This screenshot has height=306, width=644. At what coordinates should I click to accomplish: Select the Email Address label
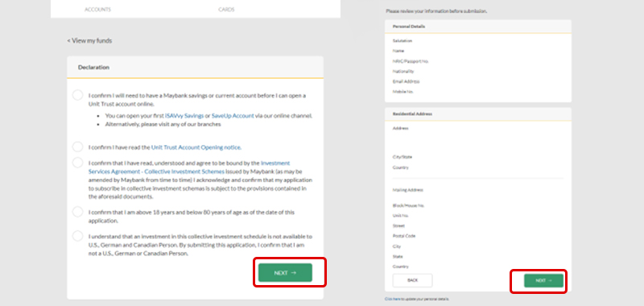(406, 81)
